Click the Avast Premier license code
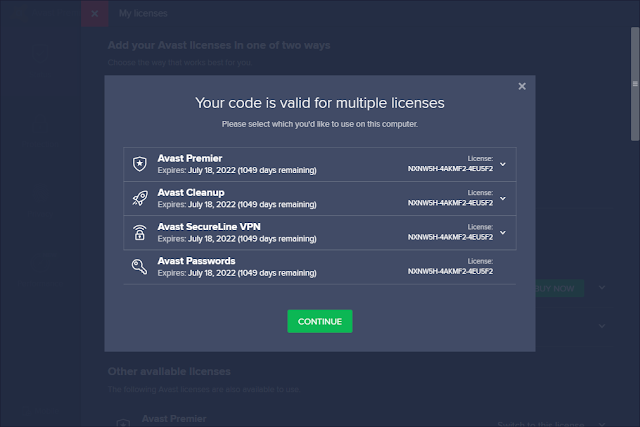The image size is (640, 427). [x=450, y=170]
